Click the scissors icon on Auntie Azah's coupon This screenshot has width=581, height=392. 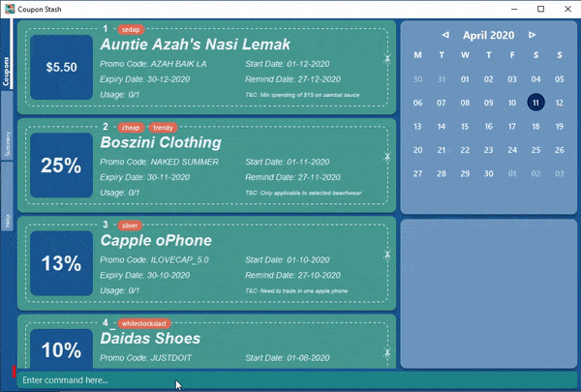(x=387, y=58)
